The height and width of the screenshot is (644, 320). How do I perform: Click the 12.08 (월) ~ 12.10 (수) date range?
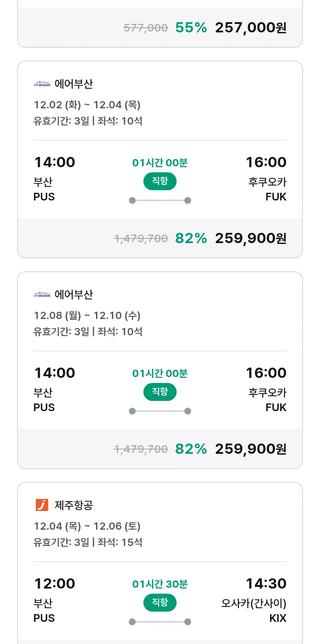(x=87, y=316)
